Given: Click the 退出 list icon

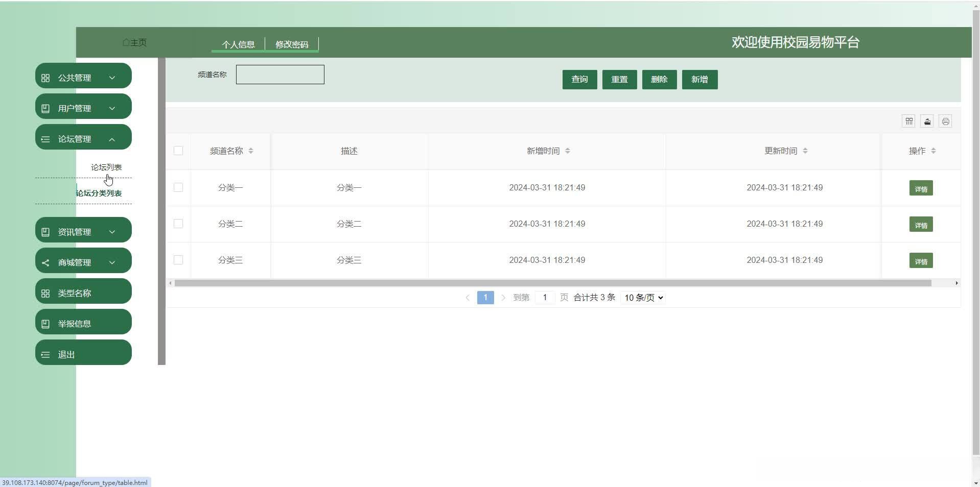Looking at the screenshot, I should pyautogui.click(x=45, y=355).
